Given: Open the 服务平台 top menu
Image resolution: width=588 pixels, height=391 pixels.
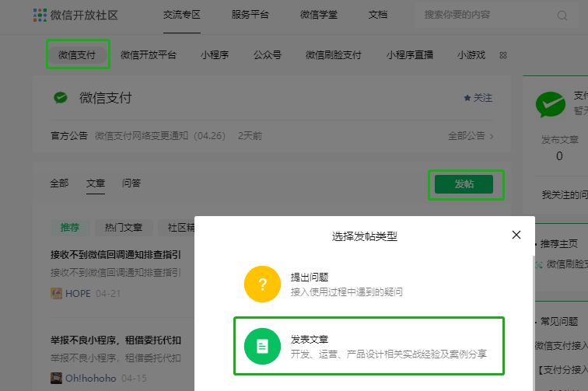Looking at the screenshot, I should pos(250,15).
